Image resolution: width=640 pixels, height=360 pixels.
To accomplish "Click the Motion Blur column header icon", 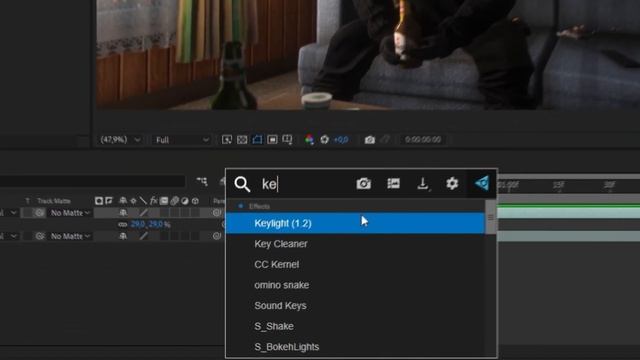I will (174, 200).
